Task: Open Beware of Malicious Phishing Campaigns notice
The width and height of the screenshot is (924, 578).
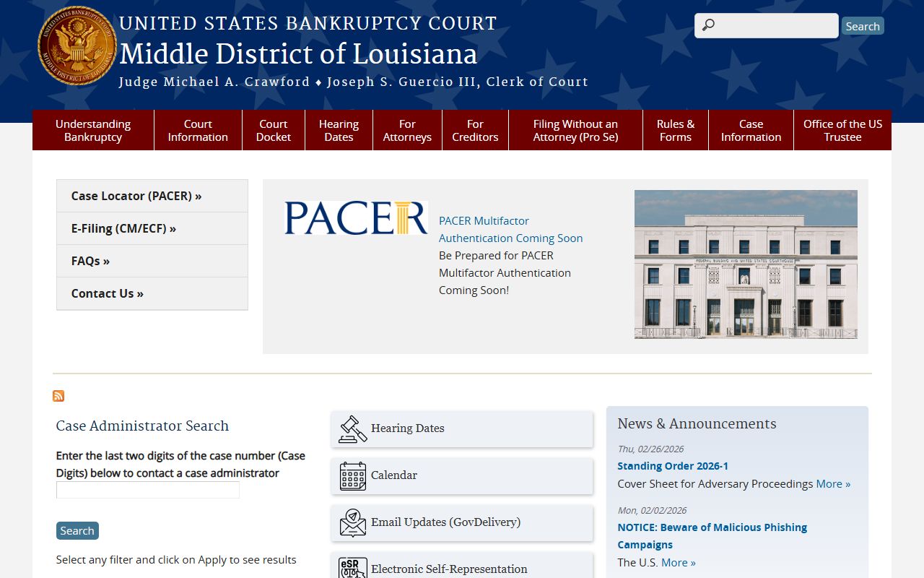Action: (712, 536)
